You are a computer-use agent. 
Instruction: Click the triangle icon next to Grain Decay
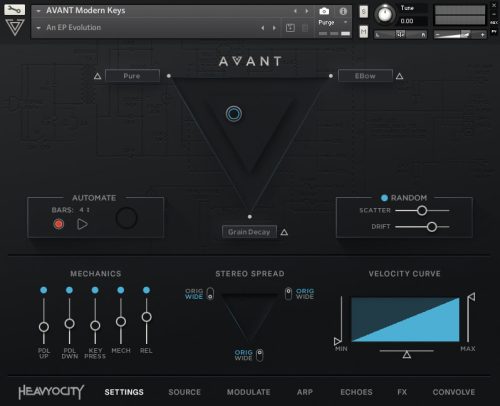point(284,232)
